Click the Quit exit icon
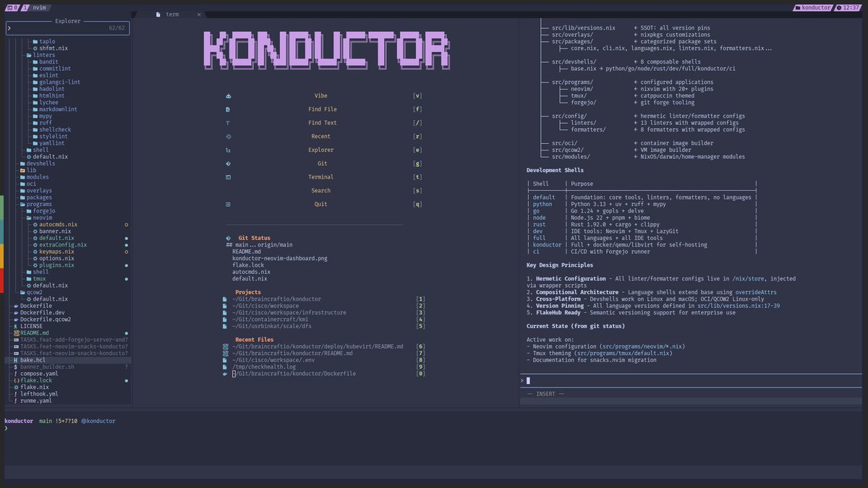Screen dimensions: 868x488 (x=229, y=204)
